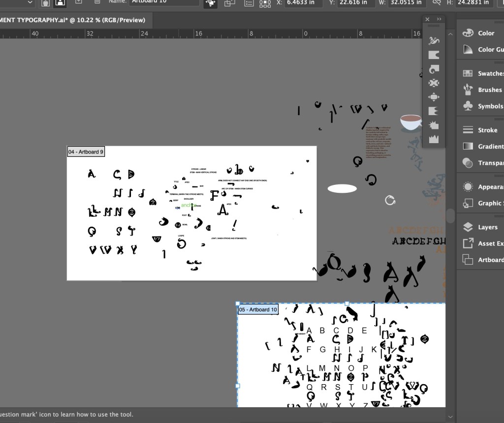Pick the Pucker tool

434,83
